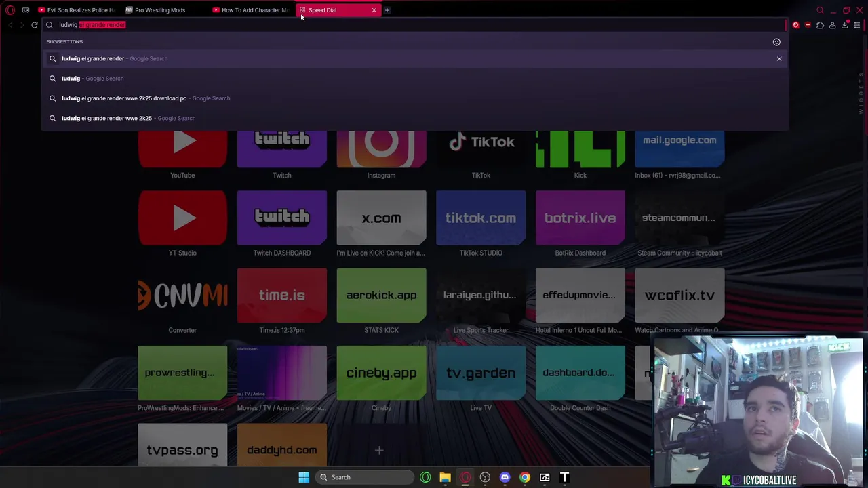Open the daddyhd.com tile
The width and height of the screenshot is (868, 488).
[x=282, y=445]
